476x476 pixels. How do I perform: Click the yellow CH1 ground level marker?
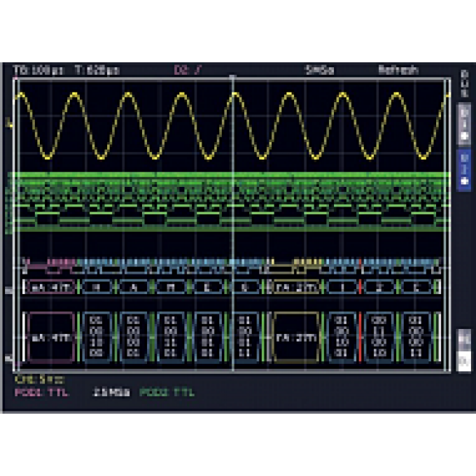pos(10,124)
